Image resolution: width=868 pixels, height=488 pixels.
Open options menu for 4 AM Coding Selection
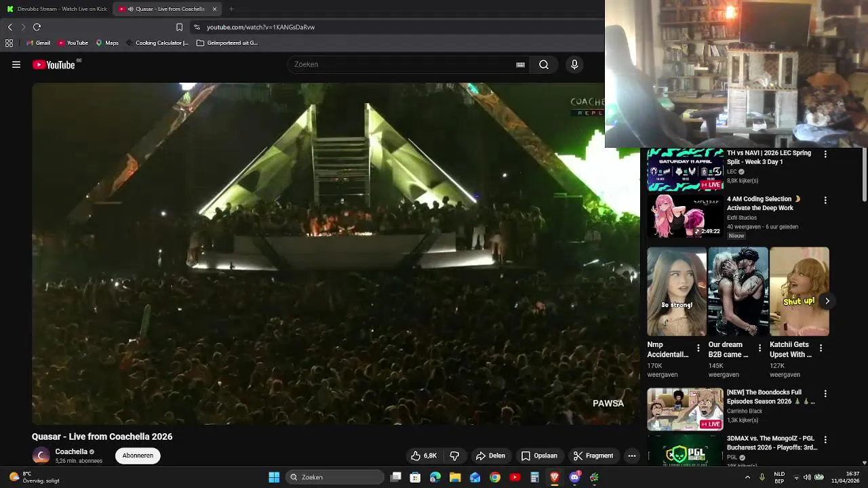[825, 201]
